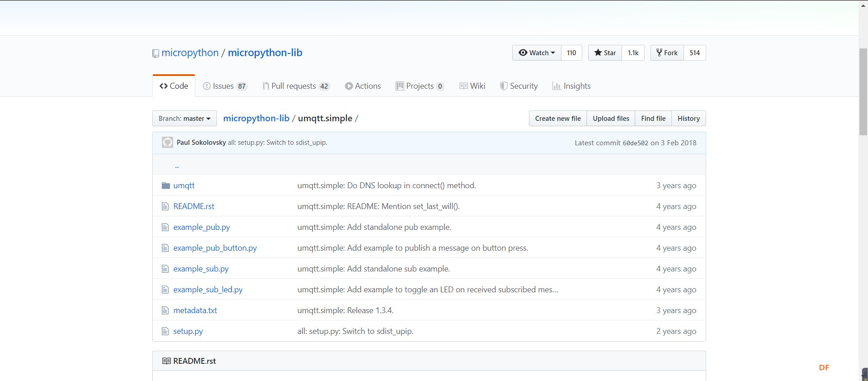Open the example_sub_led.py file link

[x=208, y=290]
